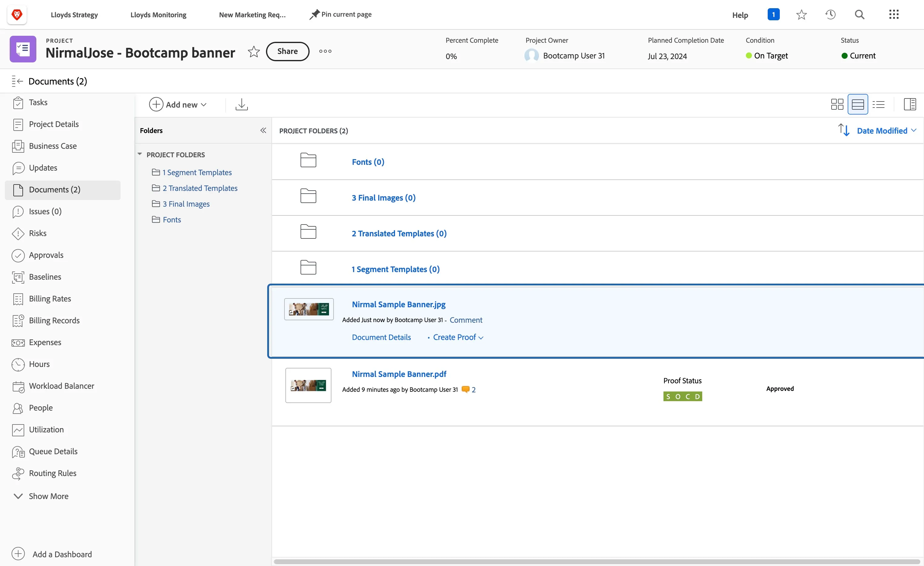Image resolution: width=924 pixels, height=566 pixels.
Task: Switch to thumbnail grid view
Action: pos(837,104)
